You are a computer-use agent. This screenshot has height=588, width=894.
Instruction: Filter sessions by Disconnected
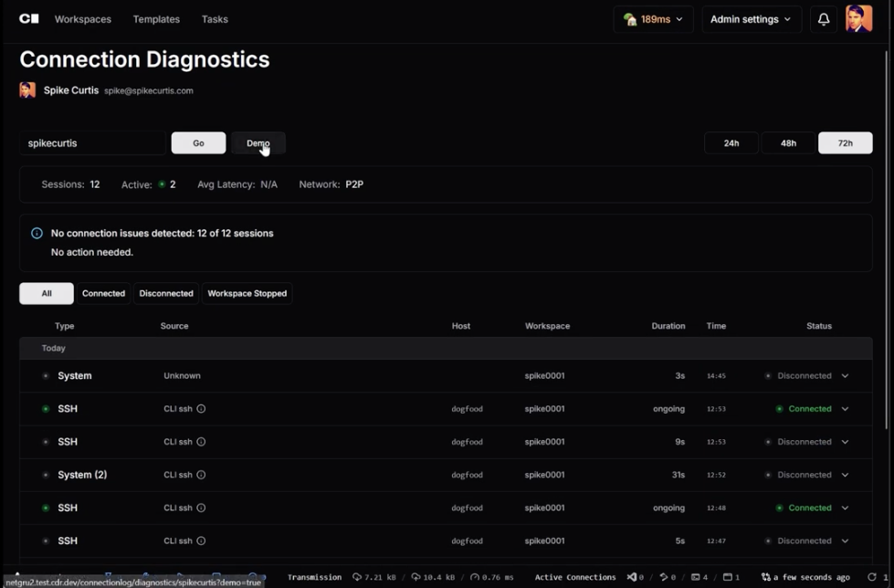(166, 293)
